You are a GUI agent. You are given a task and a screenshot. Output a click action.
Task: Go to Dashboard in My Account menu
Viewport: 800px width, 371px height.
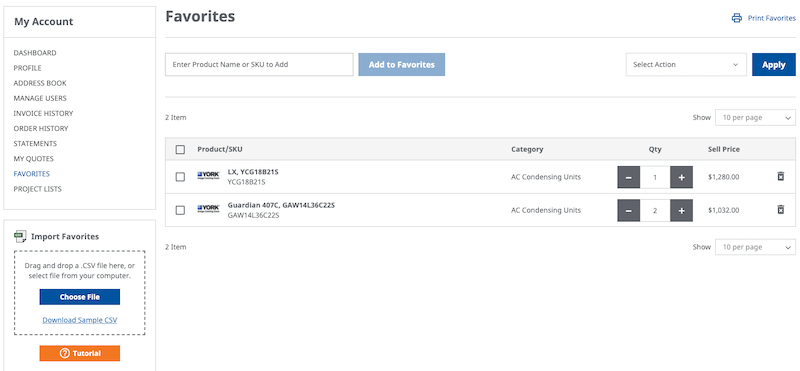(35, 53)
